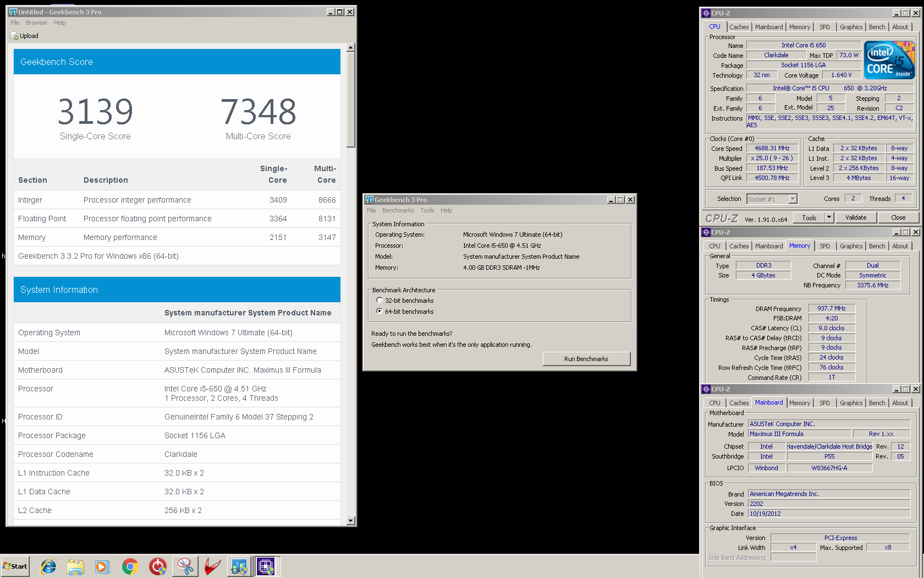Click the Geekbench Score section header

click(x=177, y=62)
